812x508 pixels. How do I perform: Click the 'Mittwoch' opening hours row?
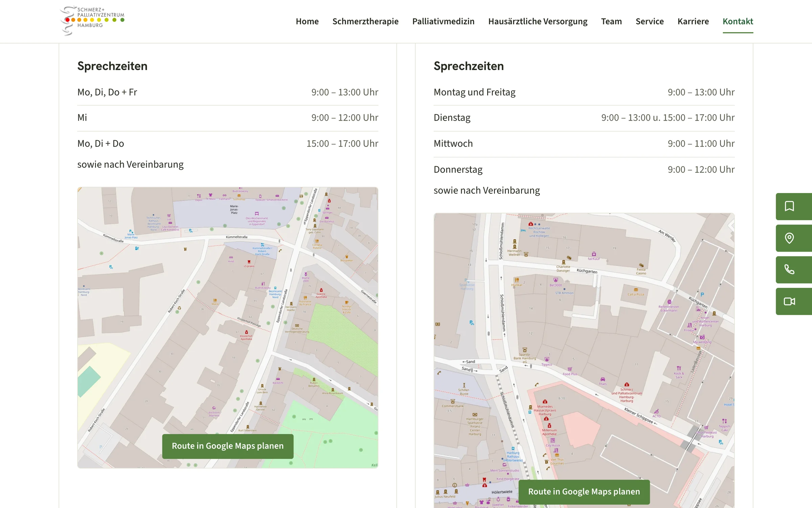point(584,144)
